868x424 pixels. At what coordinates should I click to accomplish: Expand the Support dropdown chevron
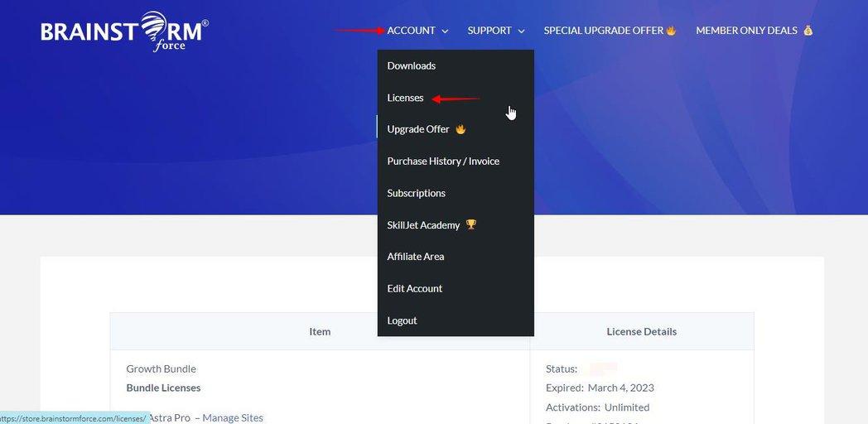(521, 31)
